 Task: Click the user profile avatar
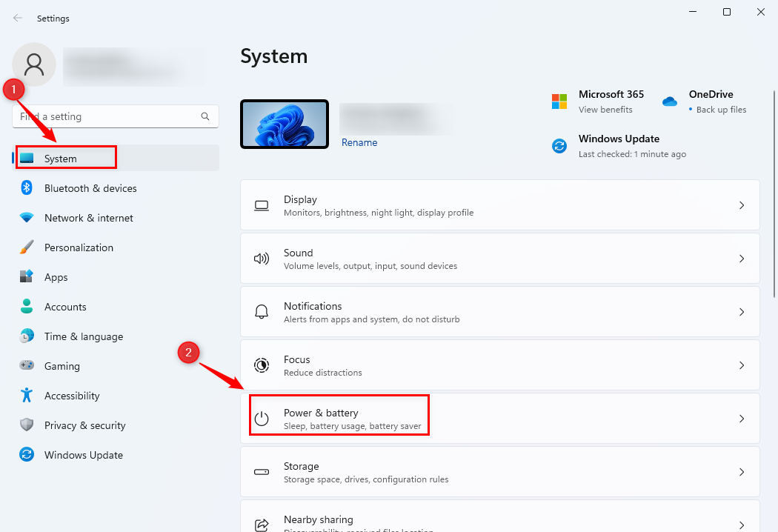[x=34, y=64]
